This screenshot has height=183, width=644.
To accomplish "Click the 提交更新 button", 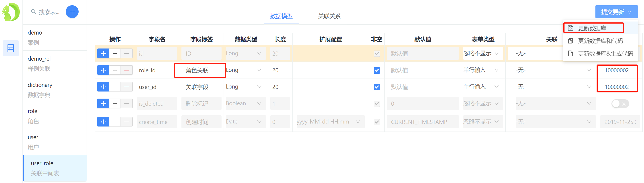I will (616, 12).
